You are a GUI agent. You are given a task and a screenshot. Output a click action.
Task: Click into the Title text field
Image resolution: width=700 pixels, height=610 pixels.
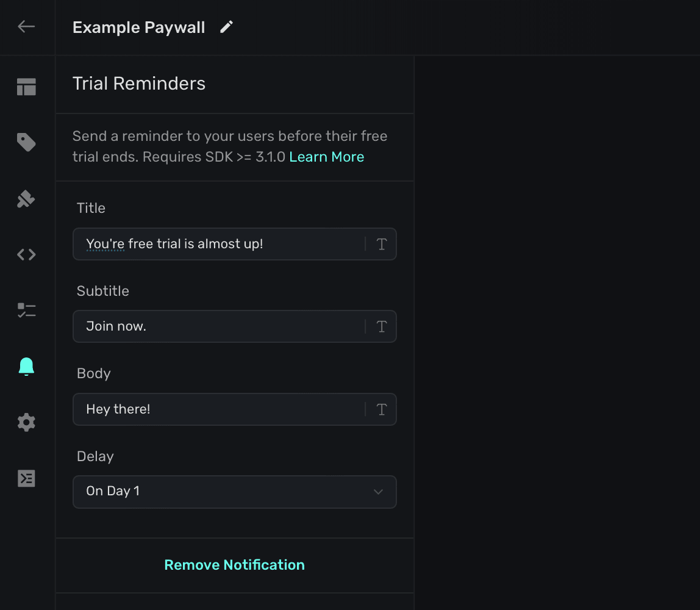tap(220, 244)
